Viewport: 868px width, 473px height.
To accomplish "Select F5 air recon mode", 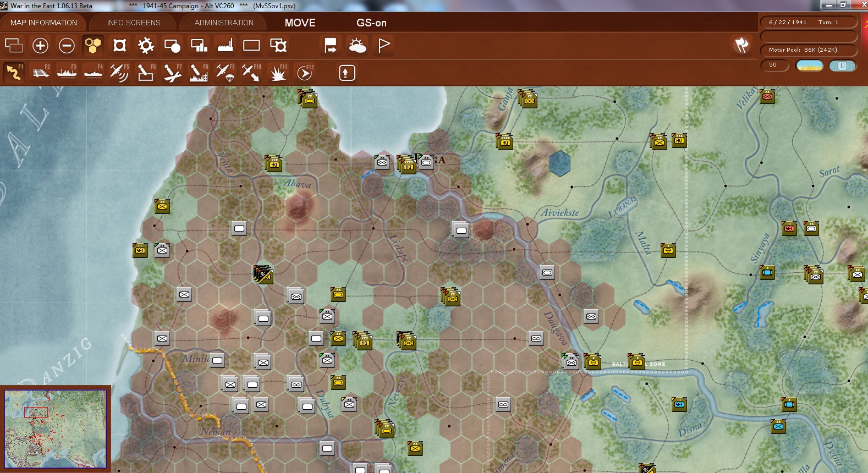I will tap(119, 73).
